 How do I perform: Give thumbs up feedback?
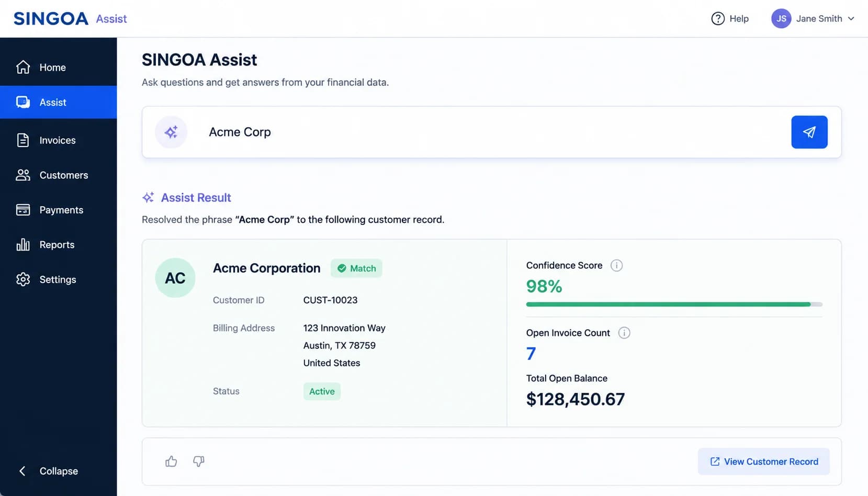point(171,461)
